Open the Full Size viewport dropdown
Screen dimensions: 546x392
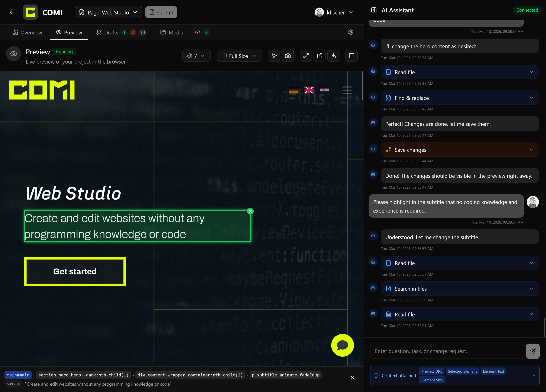pyautogui.click(x=239, y=56)
